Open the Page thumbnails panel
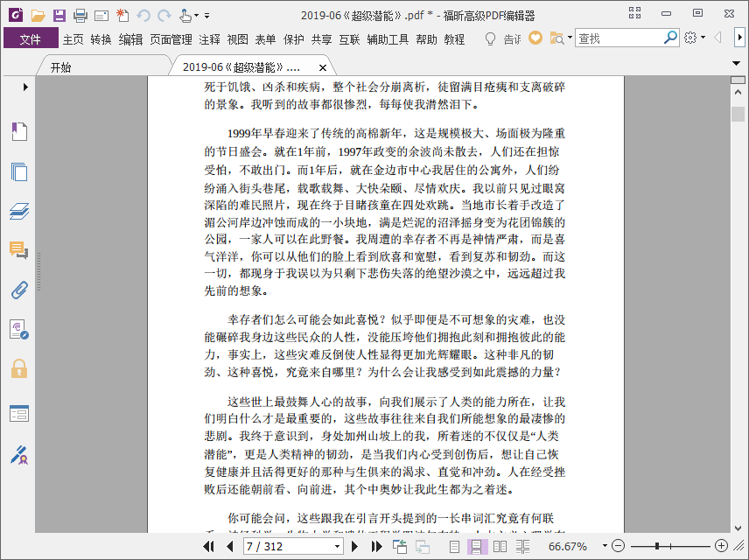The width and height of the screenshot is (749, 560). [x=19, y=171]
